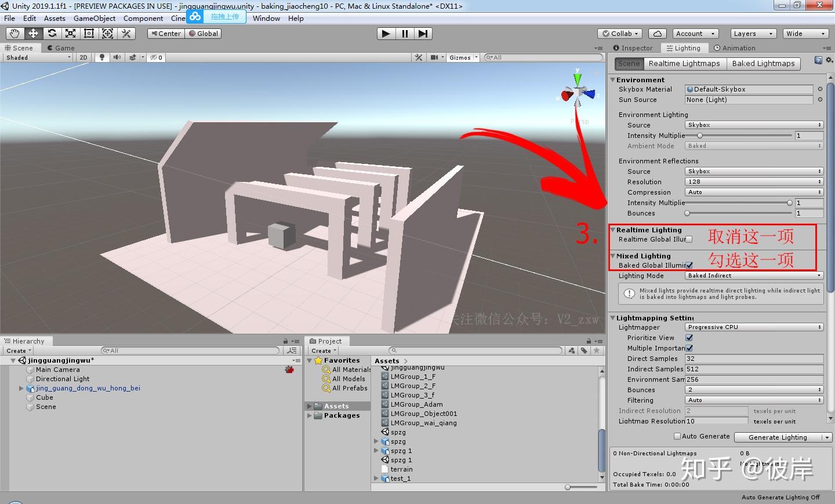Screen dimensions: 835x504
Task: Click the Direct Samples input field
Action: tap(754, 359)
